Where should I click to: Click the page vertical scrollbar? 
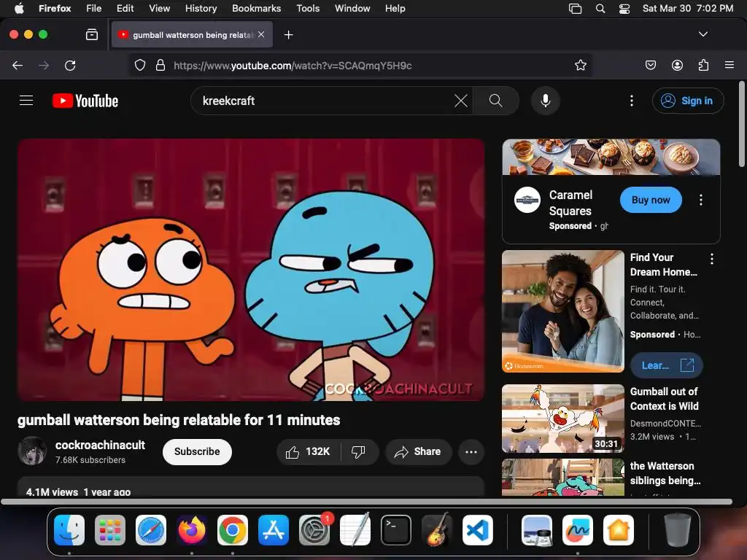pos(742,125)
